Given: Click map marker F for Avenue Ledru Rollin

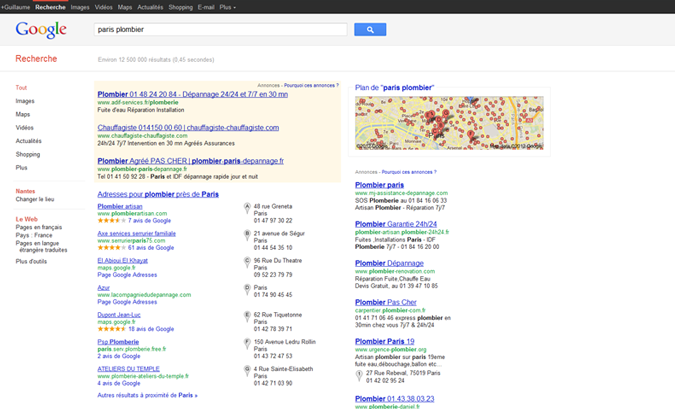Looking at the screenshot, I should coord(247,343).
